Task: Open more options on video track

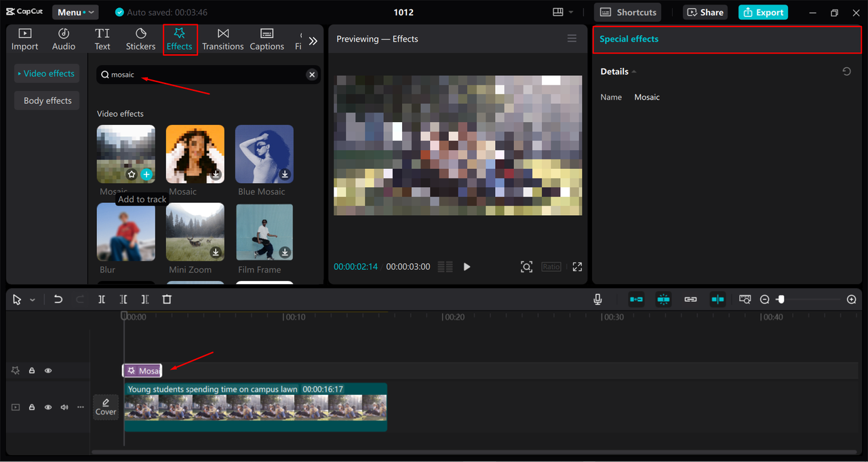Action: 81,407
